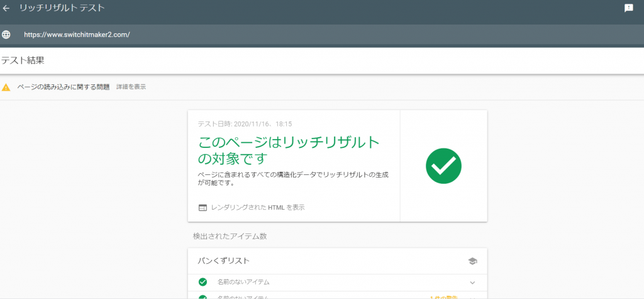Click the テスト結果 header
644x299 pixels.
point(23,60)
